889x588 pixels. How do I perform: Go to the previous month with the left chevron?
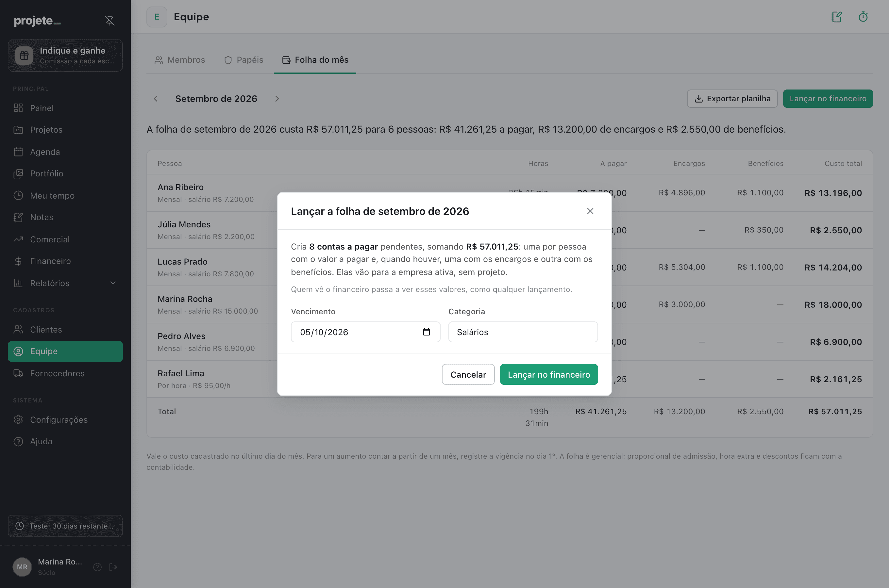point(156,99)
